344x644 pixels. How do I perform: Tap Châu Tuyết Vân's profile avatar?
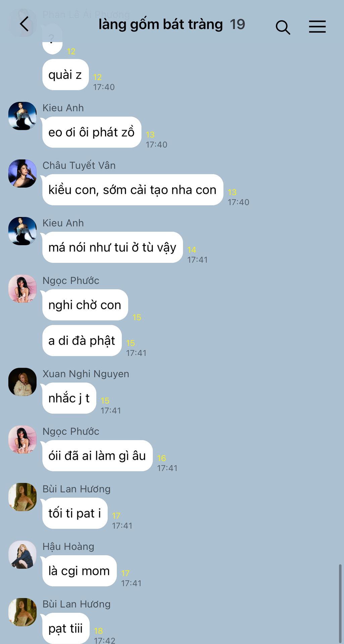point(22,173)
